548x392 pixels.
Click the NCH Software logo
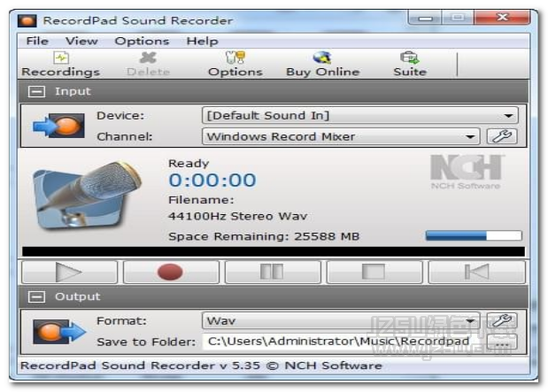pos(467,172)
